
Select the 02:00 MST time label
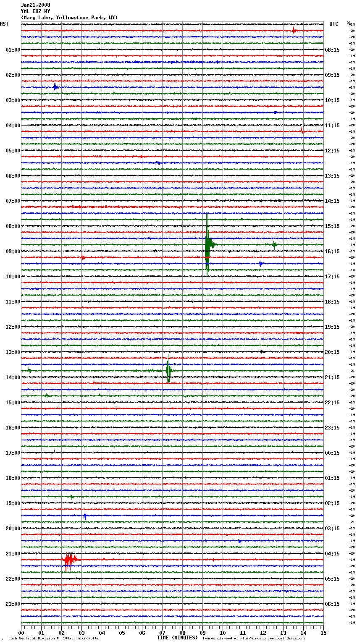(13, 75)
